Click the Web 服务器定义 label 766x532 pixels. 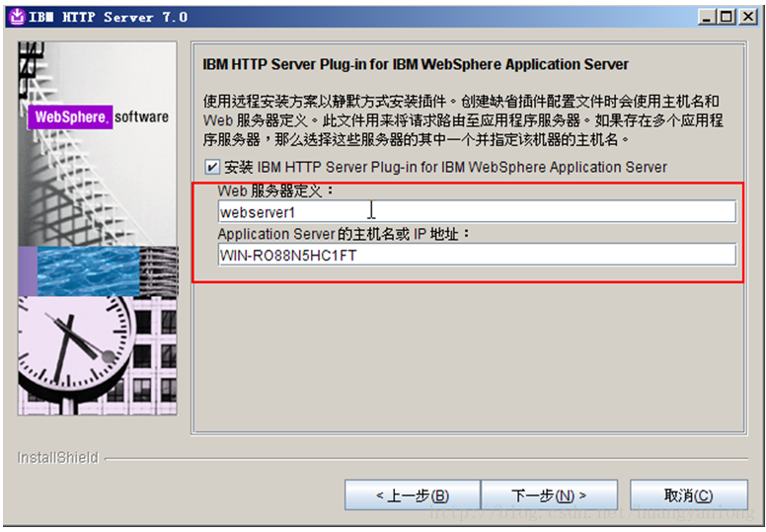click(x=275, y=190)
